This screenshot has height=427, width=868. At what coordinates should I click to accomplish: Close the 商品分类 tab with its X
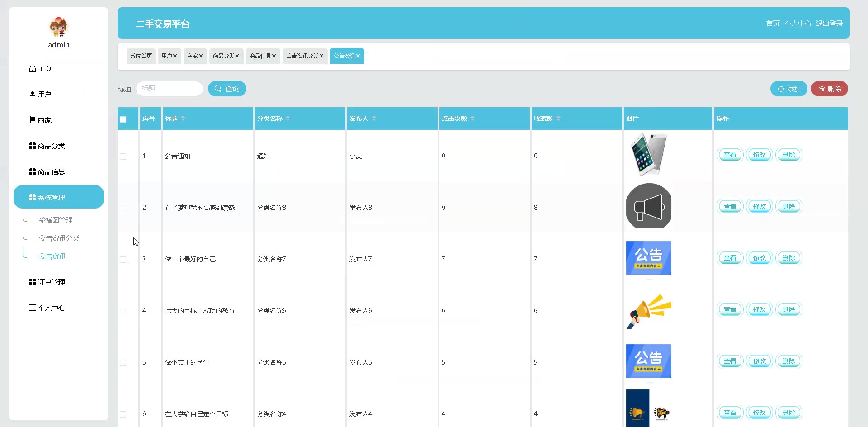[237, 56]
